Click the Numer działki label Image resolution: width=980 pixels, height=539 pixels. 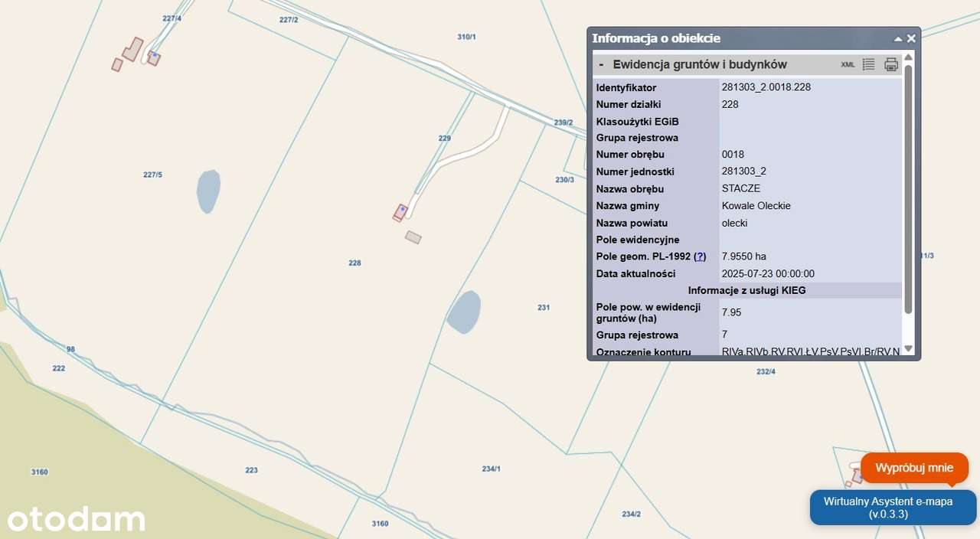pos(629,104)
